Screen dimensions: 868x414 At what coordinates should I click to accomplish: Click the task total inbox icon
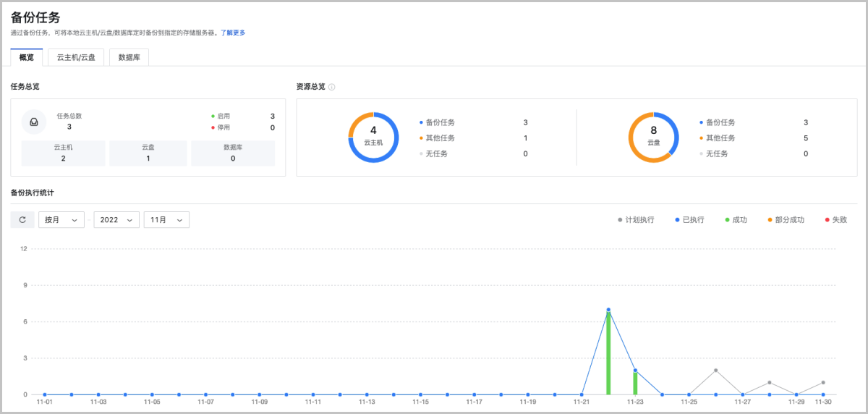tap(33, 122)
